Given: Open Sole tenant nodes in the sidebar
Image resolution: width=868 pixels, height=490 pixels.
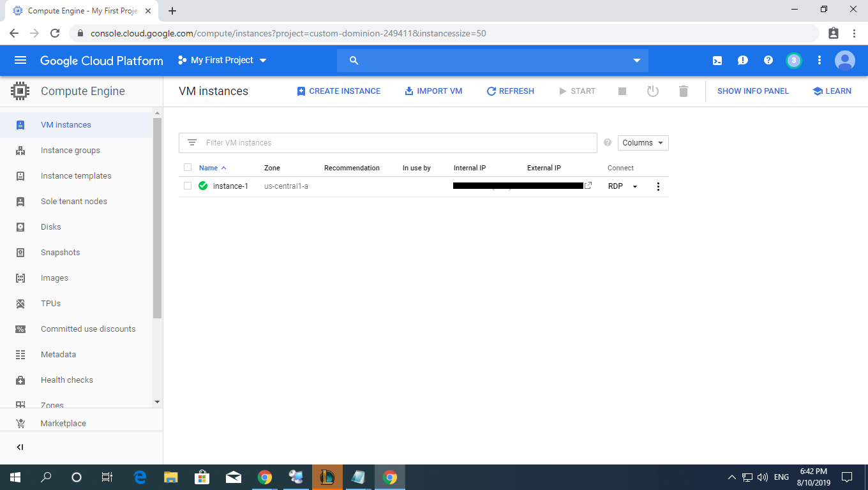Looking at the screenshot, I should coord(77,202).
